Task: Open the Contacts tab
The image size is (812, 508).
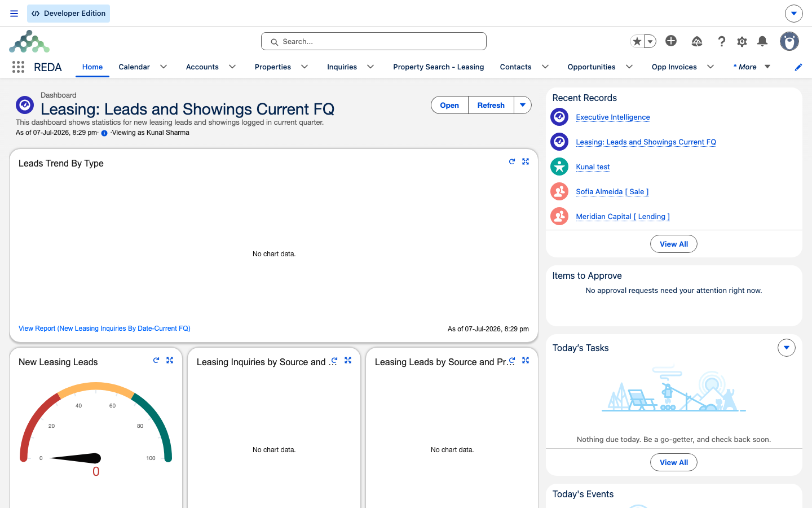Action: click(x=515, y=67)
